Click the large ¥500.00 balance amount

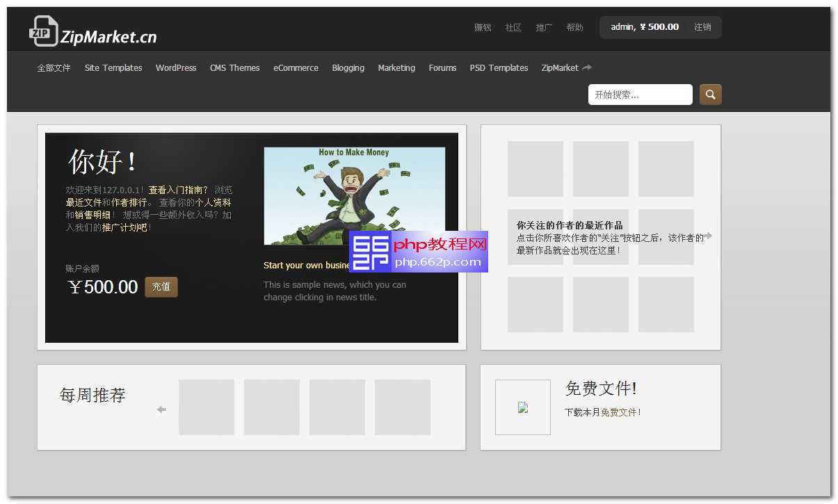103,287
